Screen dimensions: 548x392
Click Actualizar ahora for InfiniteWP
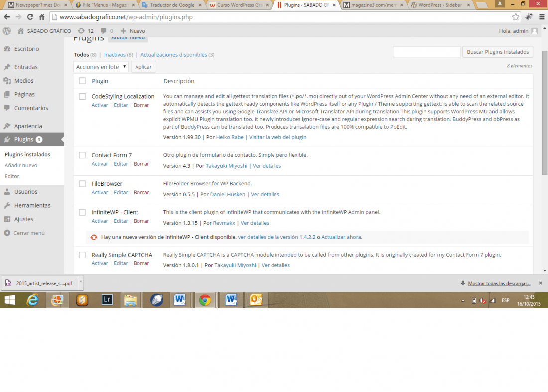[x=341, y=237]
